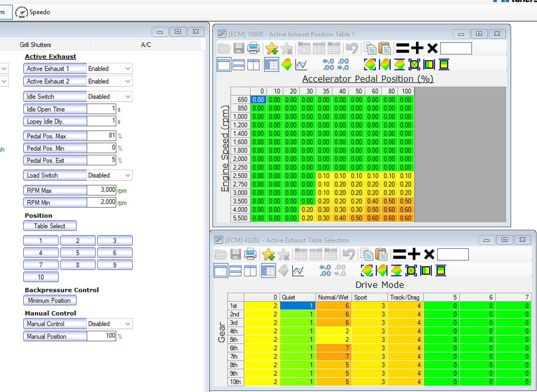Show line graph view in Position Table 1
Image resolution: width=537 pixels, height=392 pixels.
[301, 65]
